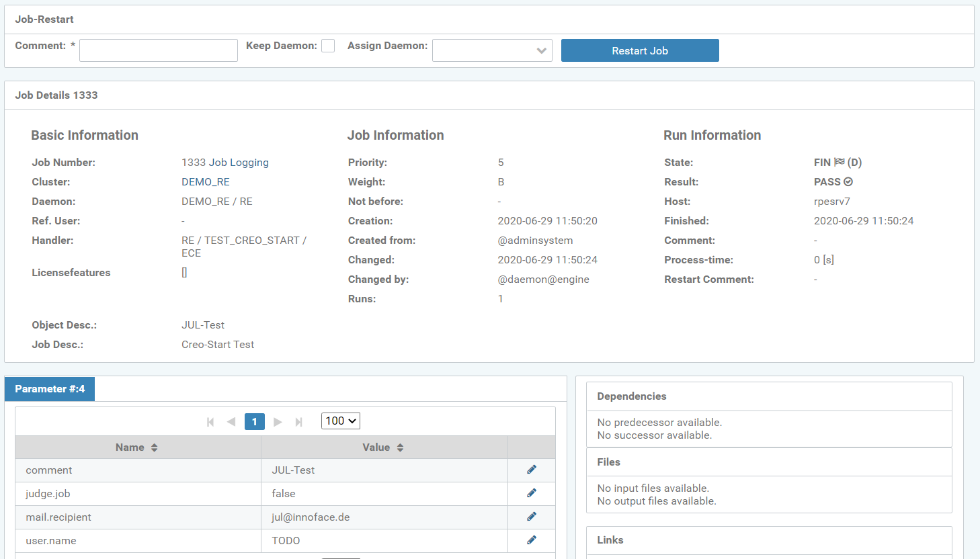Enable the Keep Daemon checkbox
980x559 pixels.
tap(328, 46)
